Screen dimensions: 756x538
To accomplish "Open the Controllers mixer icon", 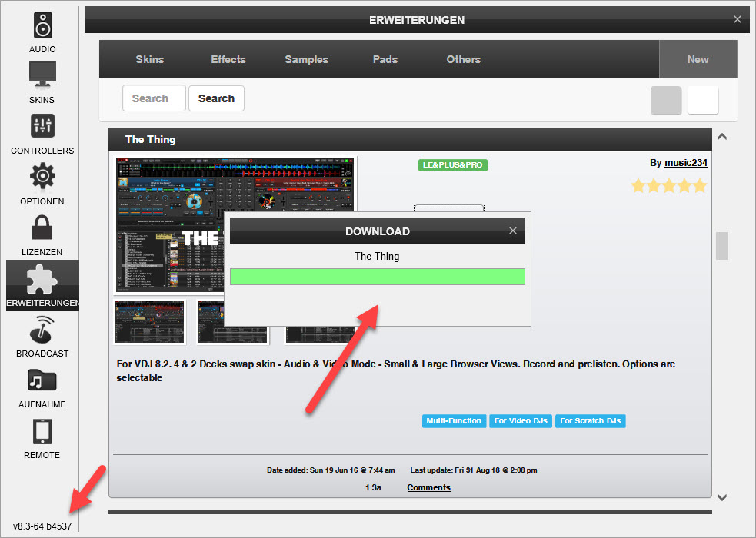I will point(42,126).
